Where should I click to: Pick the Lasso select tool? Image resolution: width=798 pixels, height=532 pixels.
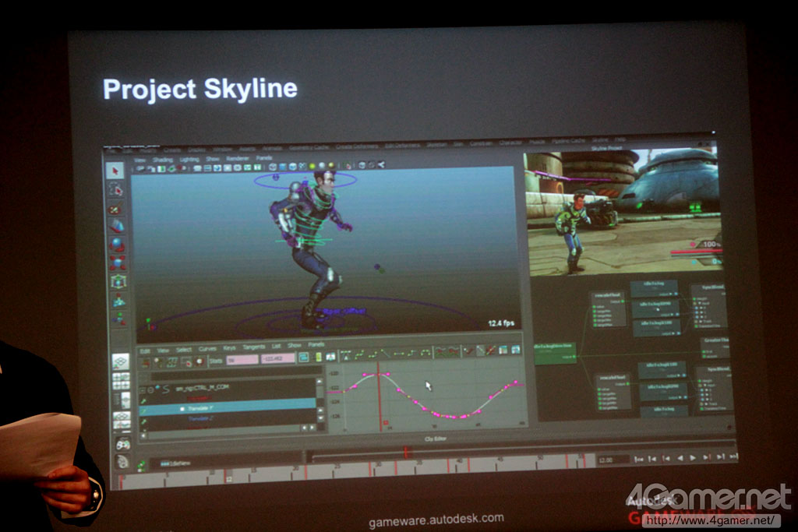(x=117, y=190)
